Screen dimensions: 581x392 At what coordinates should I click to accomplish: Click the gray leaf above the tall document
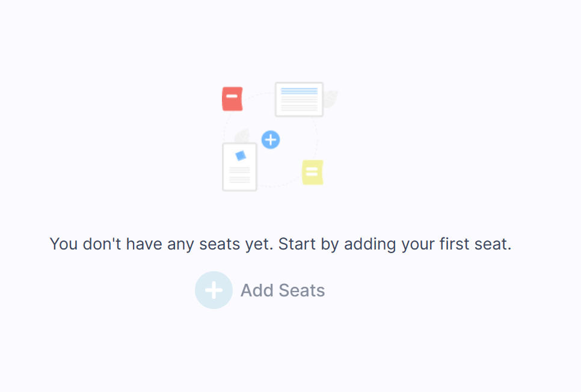(x=242, y=136)
